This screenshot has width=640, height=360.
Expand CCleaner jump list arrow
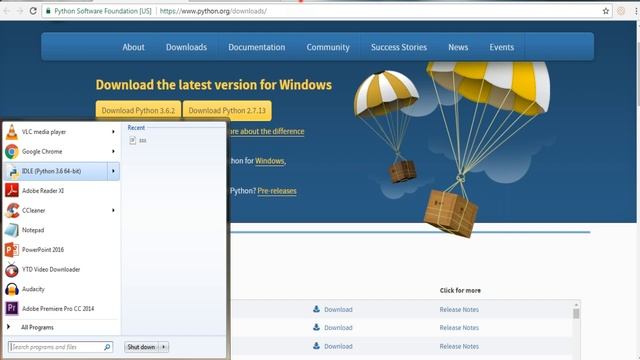(113, 210)
